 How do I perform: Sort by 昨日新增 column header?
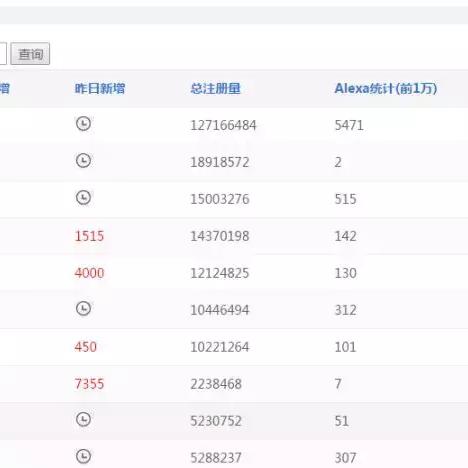click(x=100, y=89)
